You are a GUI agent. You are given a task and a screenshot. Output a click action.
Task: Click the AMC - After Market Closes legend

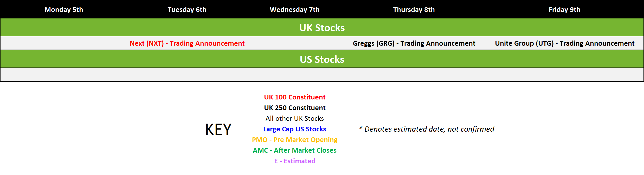295,150
